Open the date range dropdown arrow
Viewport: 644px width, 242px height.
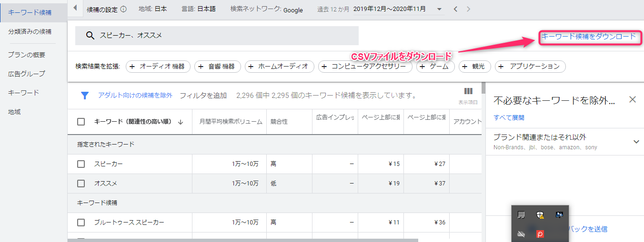click(x=439, y=9)
